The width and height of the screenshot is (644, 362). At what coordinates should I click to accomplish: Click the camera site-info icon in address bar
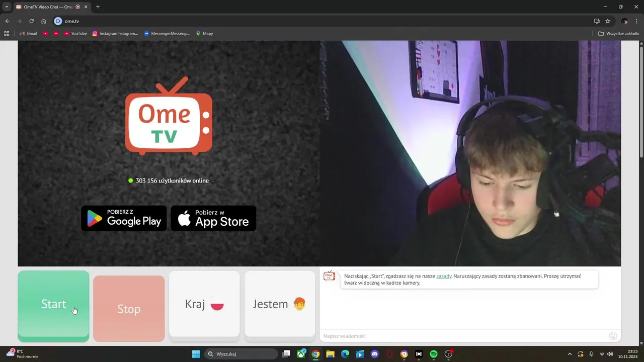tap(58, 21)
